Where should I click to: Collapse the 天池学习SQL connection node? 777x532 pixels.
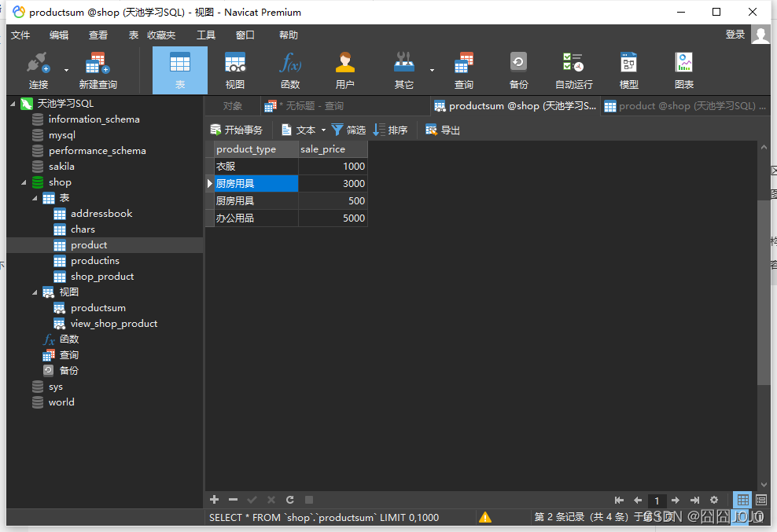13,104
